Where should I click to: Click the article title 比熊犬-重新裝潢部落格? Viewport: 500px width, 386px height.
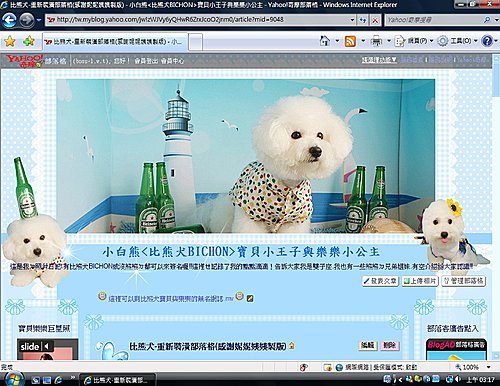208,346
